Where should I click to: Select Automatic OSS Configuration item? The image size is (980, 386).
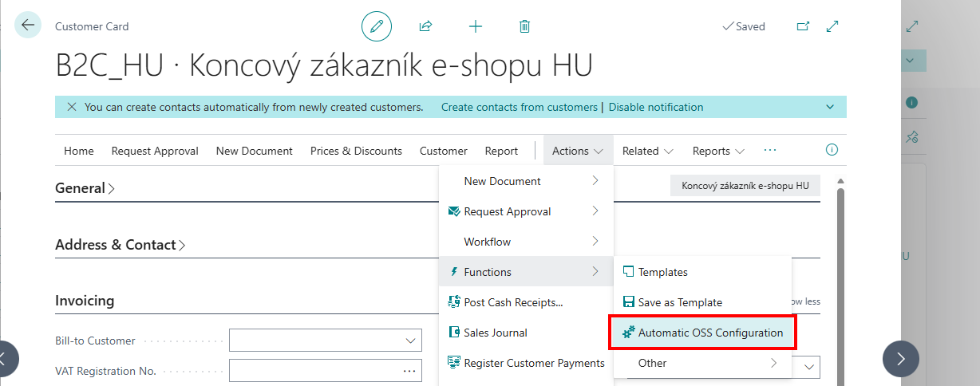[702, 333]
